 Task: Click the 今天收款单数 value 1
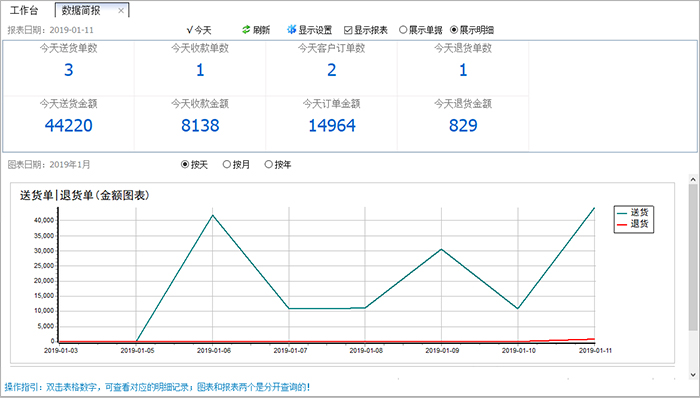pos(200,70)
